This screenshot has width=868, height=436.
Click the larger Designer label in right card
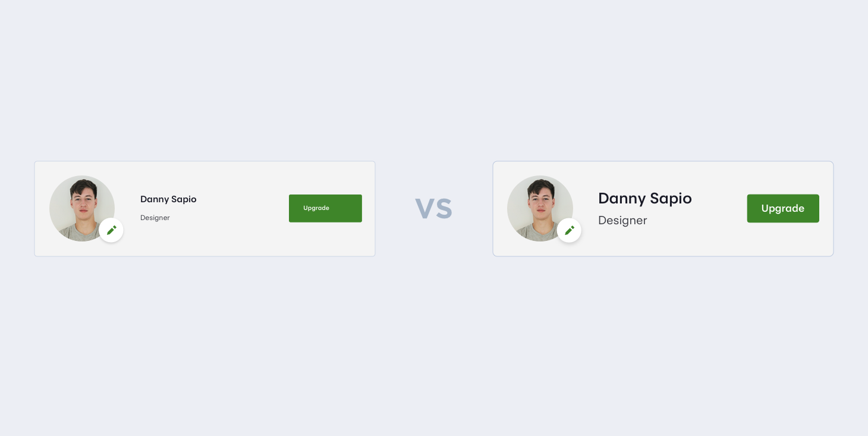[622, 221]
